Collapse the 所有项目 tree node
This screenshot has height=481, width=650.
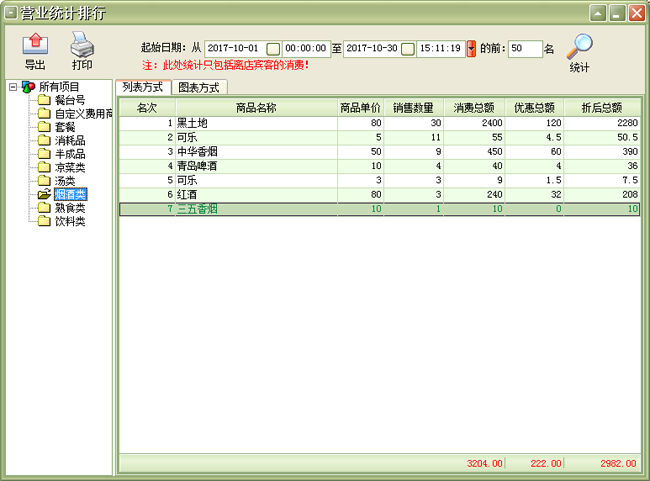click(12, 87)
